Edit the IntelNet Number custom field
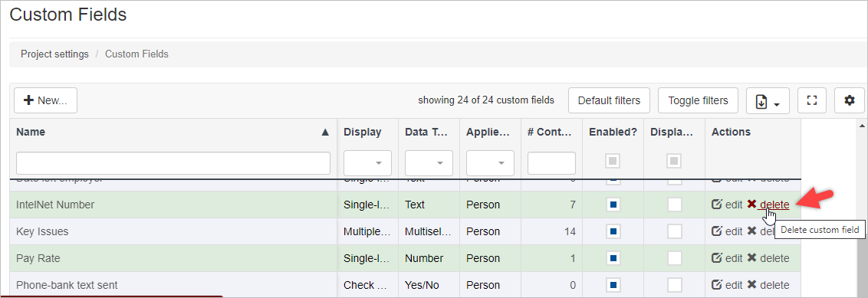Image resolution: width=868 pixels, height=298 pixels. click(x=727, y=205)
